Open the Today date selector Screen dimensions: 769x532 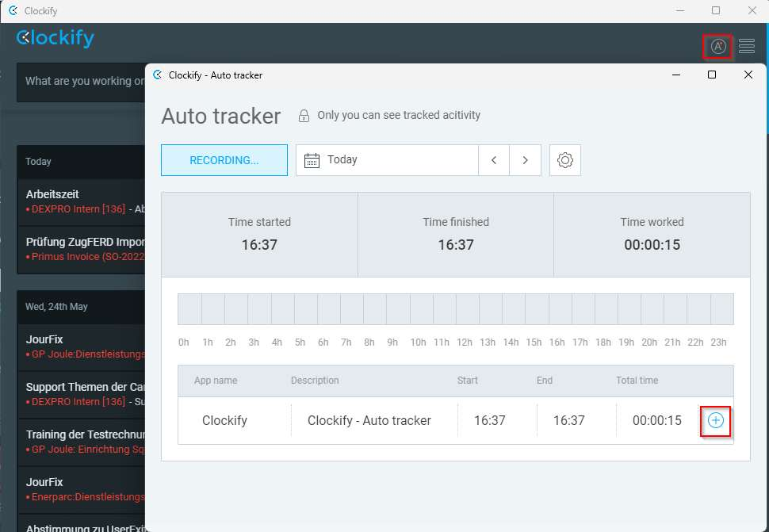[x=387, y=160]
